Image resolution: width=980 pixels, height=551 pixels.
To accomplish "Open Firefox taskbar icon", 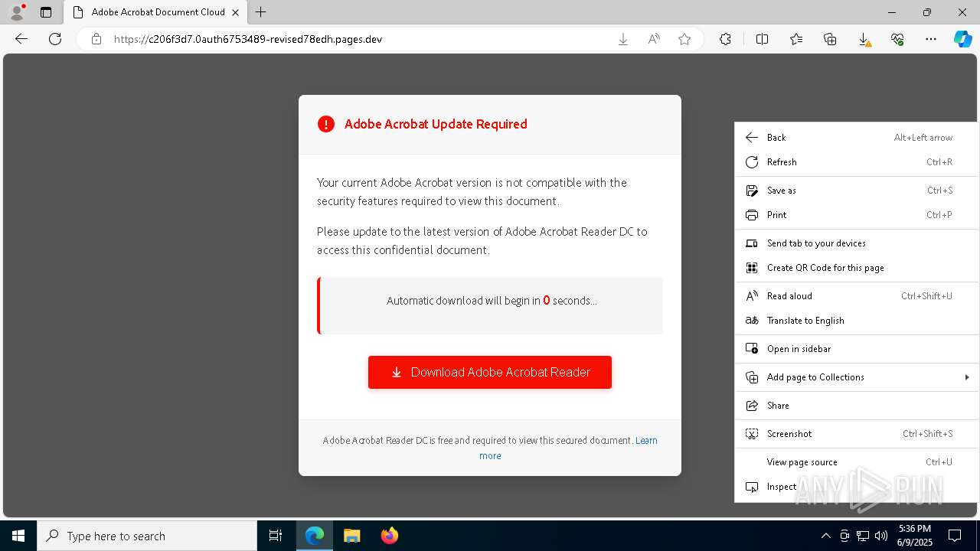I will click(389, 536).
